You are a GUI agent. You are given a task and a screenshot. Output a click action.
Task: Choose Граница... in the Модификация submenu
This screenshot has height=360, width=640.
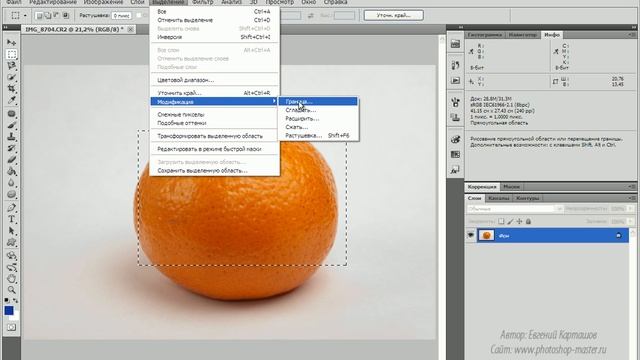pyautogui.click(x=318, y=101)
